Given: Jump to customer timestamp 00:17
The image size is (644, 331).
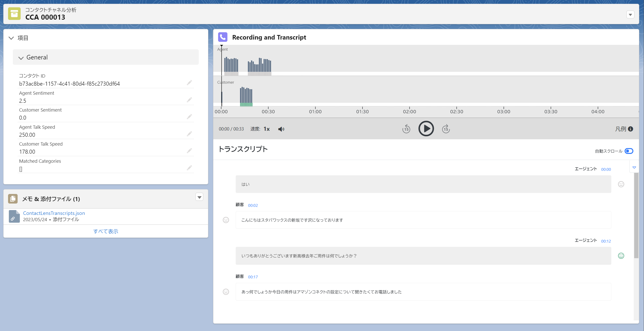Looking at the screenshot, I should click(253, 277).
